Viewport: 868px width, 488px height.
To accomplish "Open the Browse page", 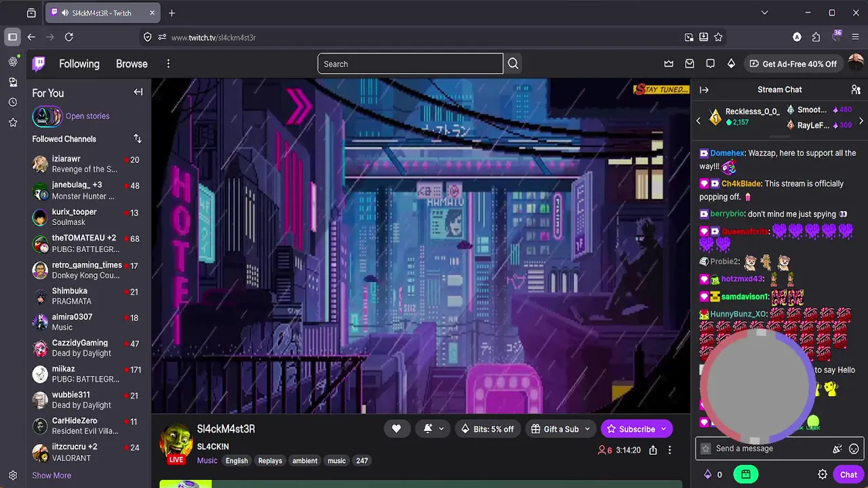I will 132,64.
